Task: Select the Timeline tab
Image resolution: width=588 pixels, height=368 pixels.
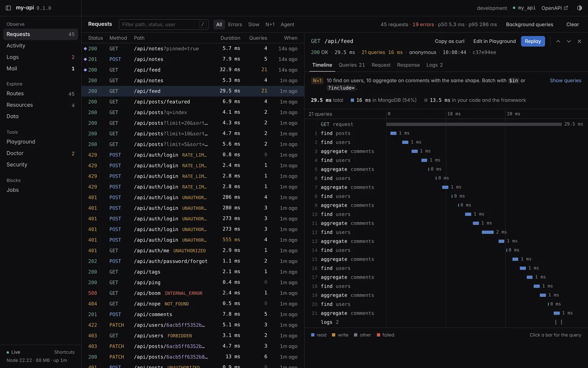Action: click(322, 65)
